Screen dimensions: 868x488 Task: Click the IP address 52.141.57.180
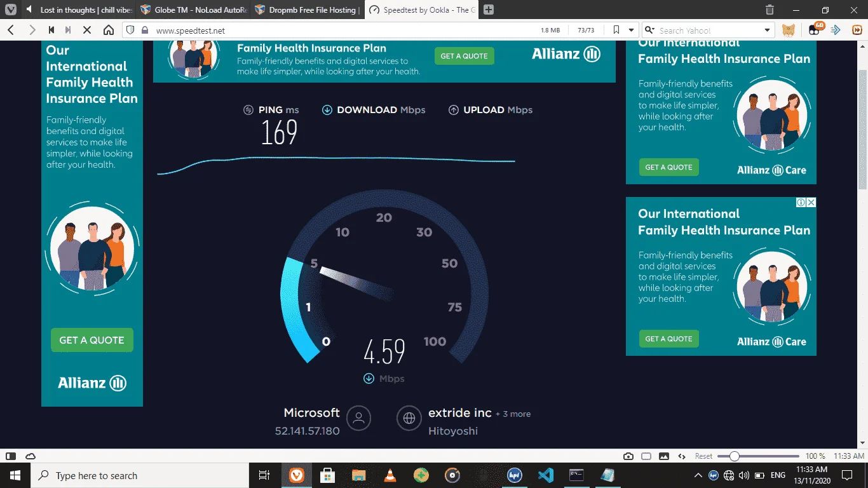[x=308, y=431]
